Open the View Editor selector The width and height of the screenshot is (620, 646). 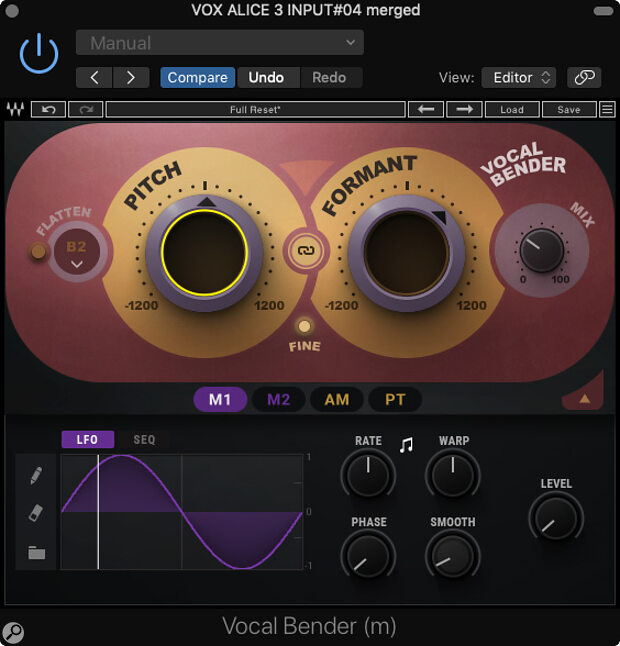519,77
